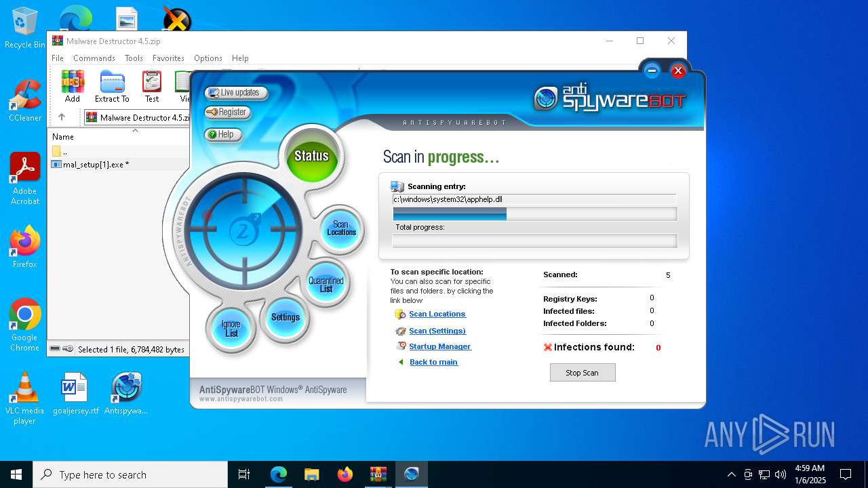Stop the running scan
This screenshot has height=488, width=868.
(x=583, y=373)
